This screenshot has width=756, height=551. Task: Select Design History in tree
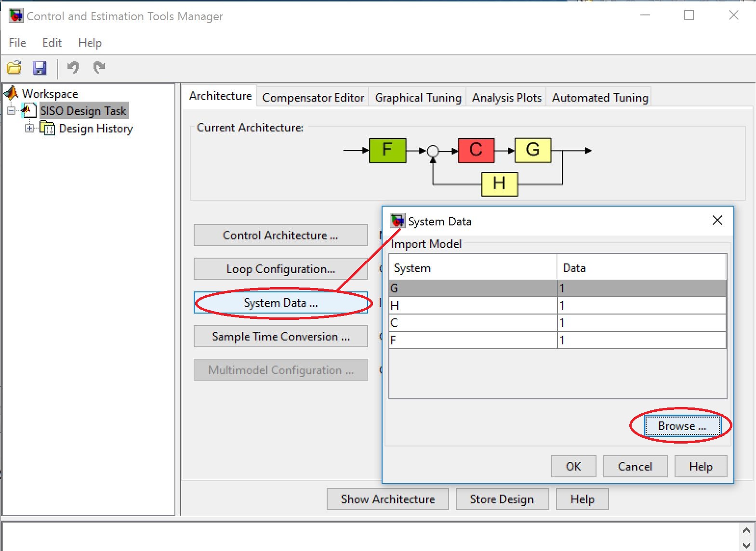click(x=96, y=129)
